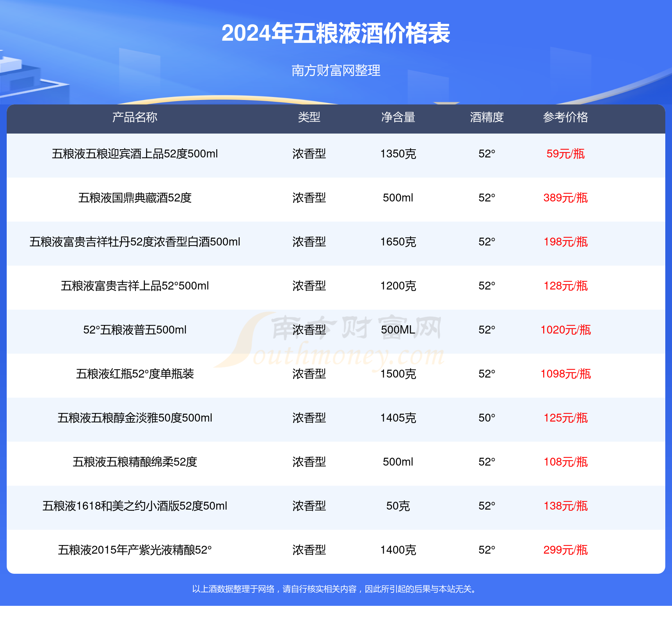Click the price 138元/瓶
Image resolution: width=672 pixels, height=623 pixels.
pos(566,506)
